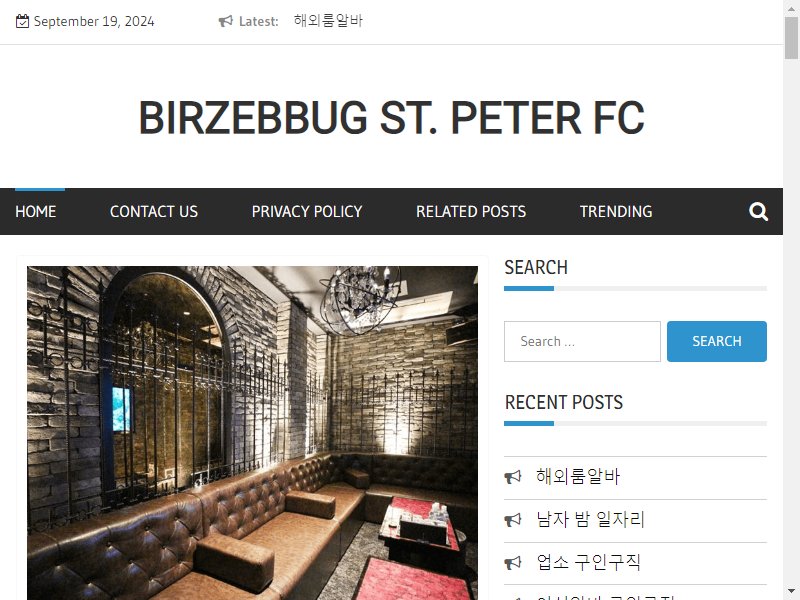Open the latest headline 해외룸알바 in top bar
Screen dimensions: 800x600
[x=328, y=21]
